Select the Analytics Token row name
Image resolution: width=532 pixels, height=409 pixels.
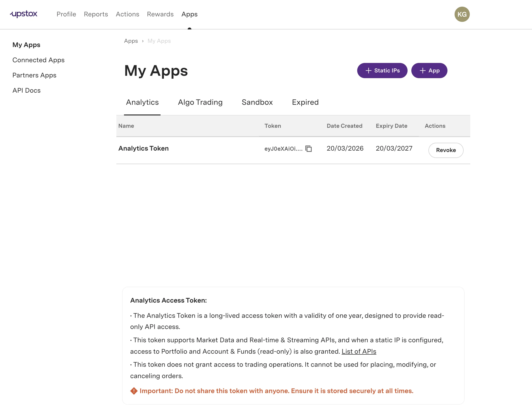pos(143,148)
